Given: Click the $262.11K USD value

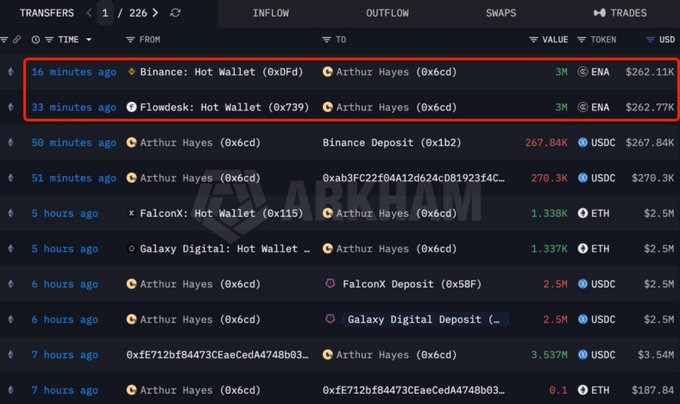Looking at the screenshot, I should click(x=650, y=72).
